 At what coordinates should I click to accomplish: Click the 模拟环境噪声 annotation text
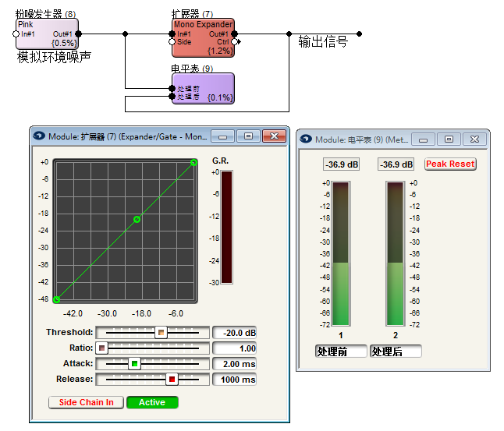(x=54, y=57)
